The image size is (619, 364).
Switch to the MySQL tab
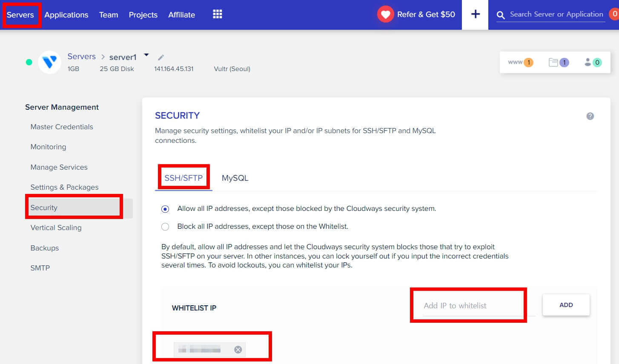coord(235,178)
